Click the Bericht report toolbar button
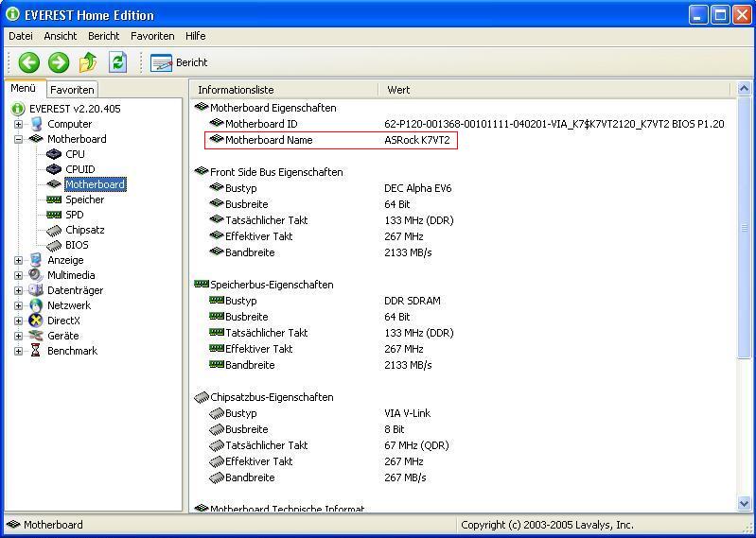This screenshot has height=538, width=756. coord(179,62)
